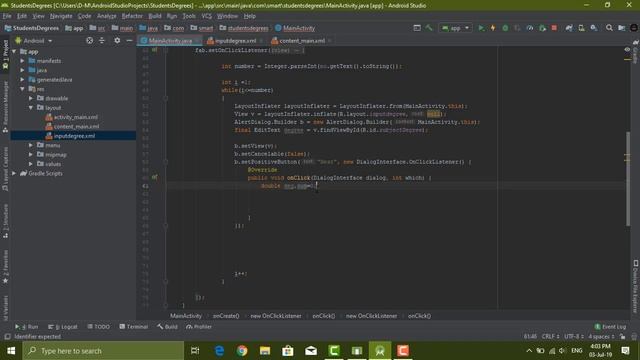The image size is (640, 360).
Task: Open the Logcat tool window button
Action: point(62,327)
